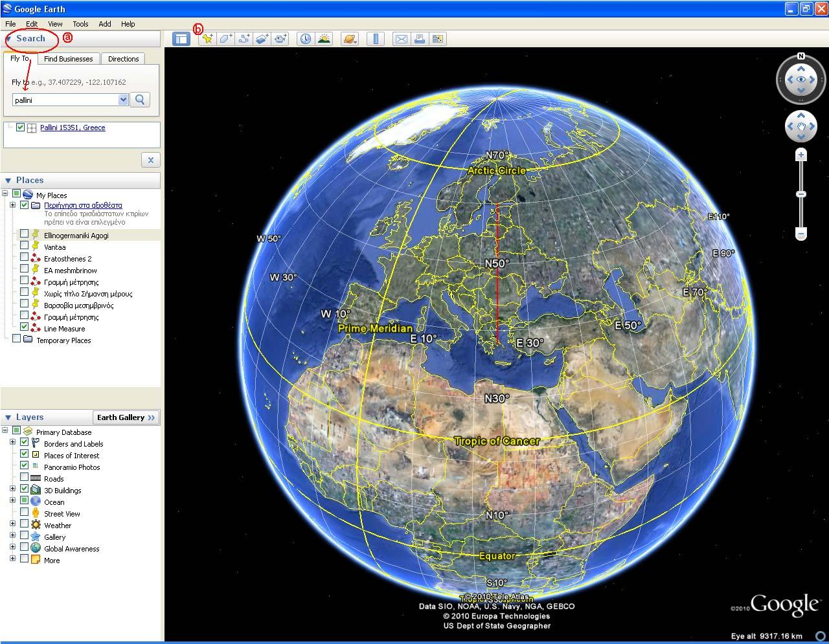This screenshot has width=829, height=644.
Task: Open the Fly To search history dropdown
Action: (123, 100)
